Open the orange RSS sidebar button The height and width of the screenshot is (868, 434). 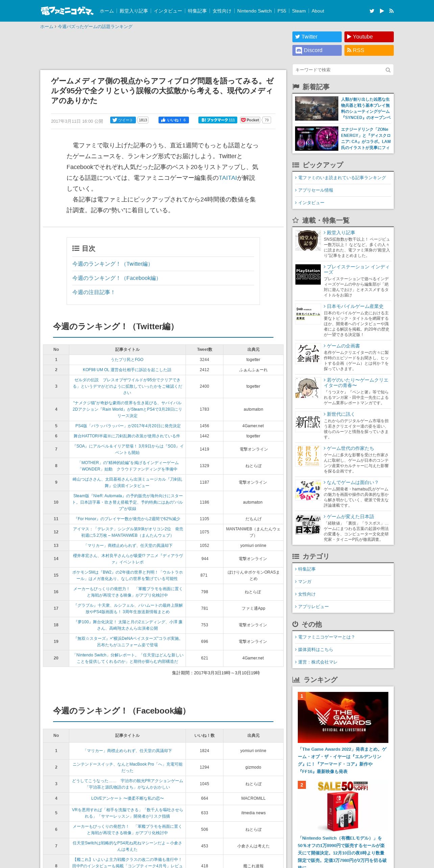click(369, 50)
